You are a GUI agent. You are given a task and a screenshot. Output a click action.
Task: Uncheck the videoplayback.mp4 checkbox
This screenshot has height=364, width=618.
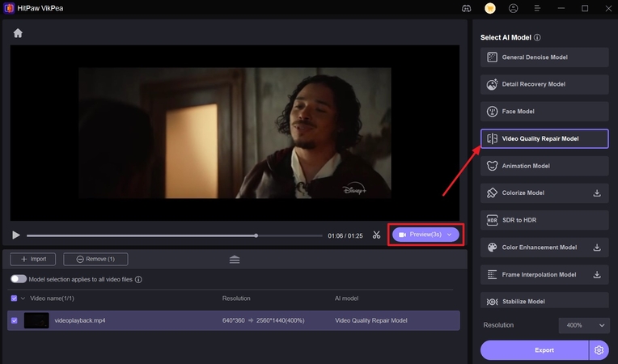click(x=15, y=320)
